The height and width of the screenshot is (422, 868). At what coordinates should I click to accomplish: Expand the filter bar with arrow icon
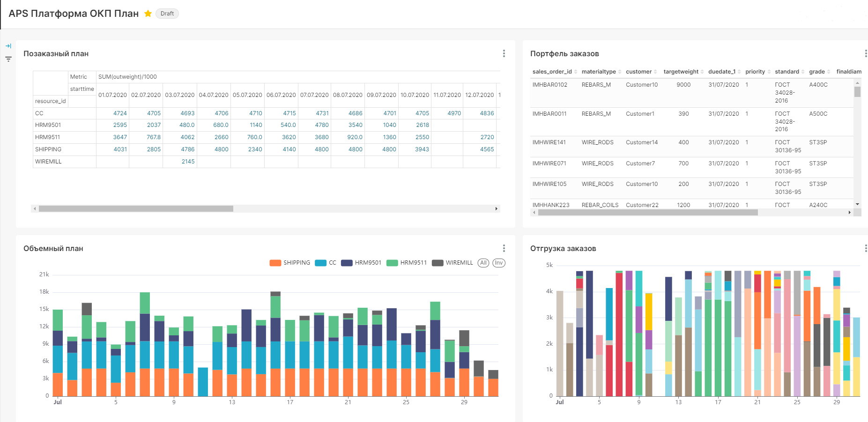tap(8, 46)
